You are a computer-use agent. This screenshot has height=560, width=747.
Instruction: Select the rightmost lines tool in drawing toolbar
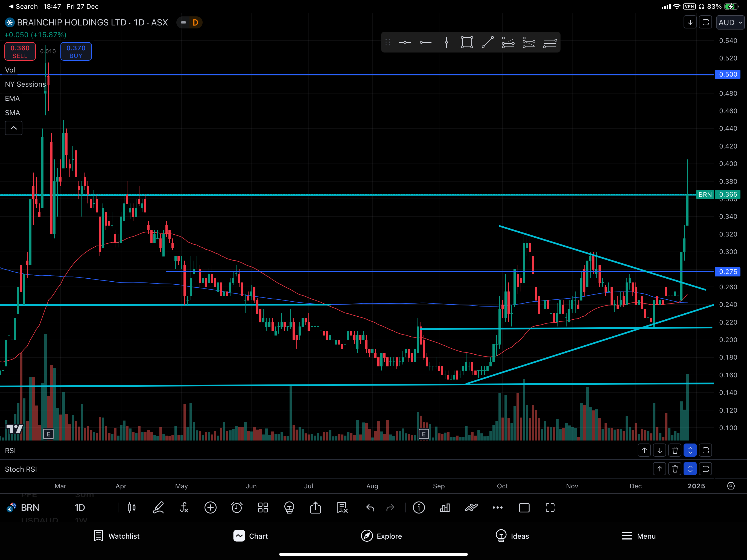(550, 42)
